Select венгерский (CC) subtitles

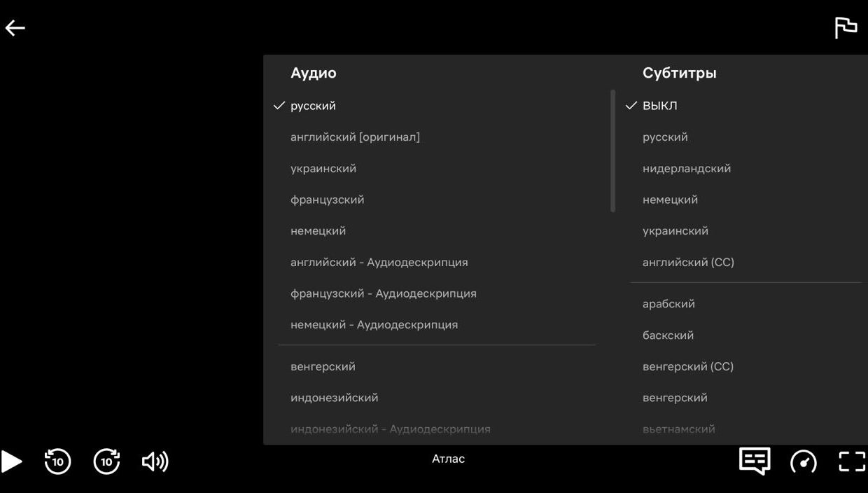pos(687,366)
